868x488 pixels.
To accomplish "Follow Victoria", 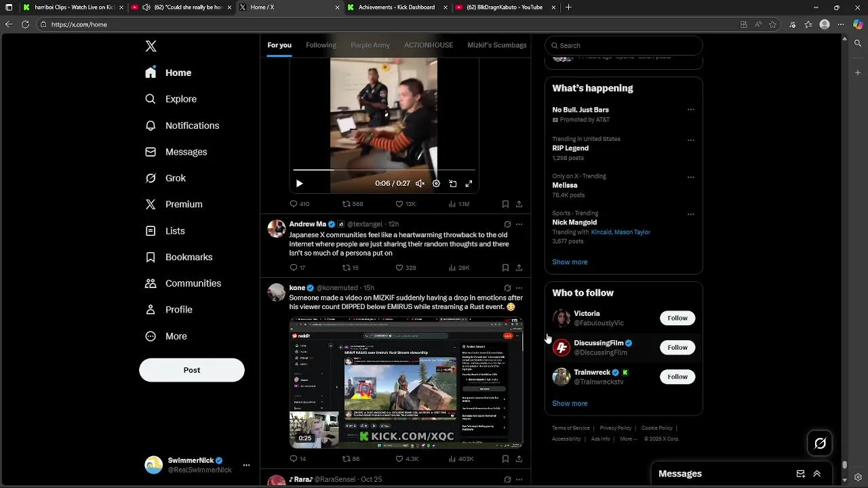I will 677,318.
